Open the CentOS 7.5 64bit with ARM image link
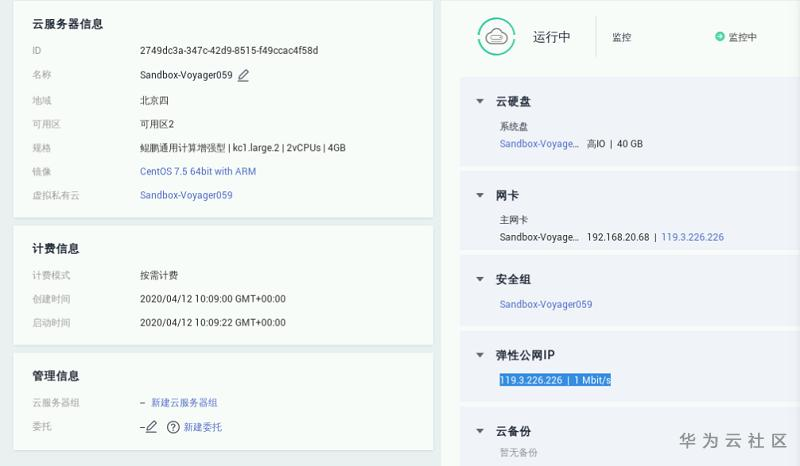The width and height of the screenshot is (800, 466). [198, 171]
